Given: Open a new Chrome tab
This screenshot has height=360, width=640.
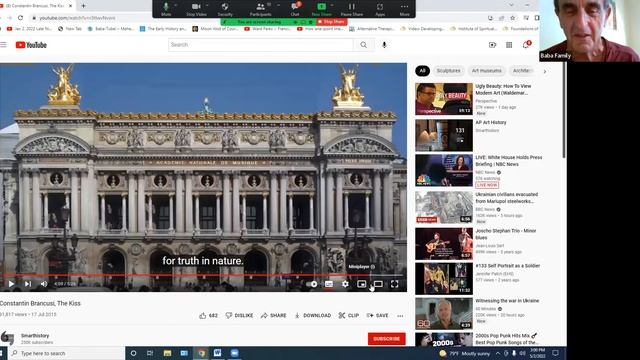Looking at the screenshot, I should tap(83, 6).
